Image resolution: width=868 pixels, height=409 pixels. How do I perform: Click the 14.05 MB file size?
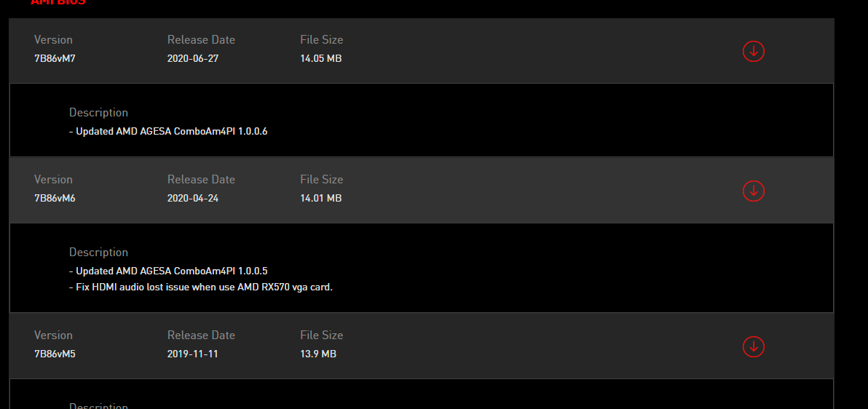321,58
